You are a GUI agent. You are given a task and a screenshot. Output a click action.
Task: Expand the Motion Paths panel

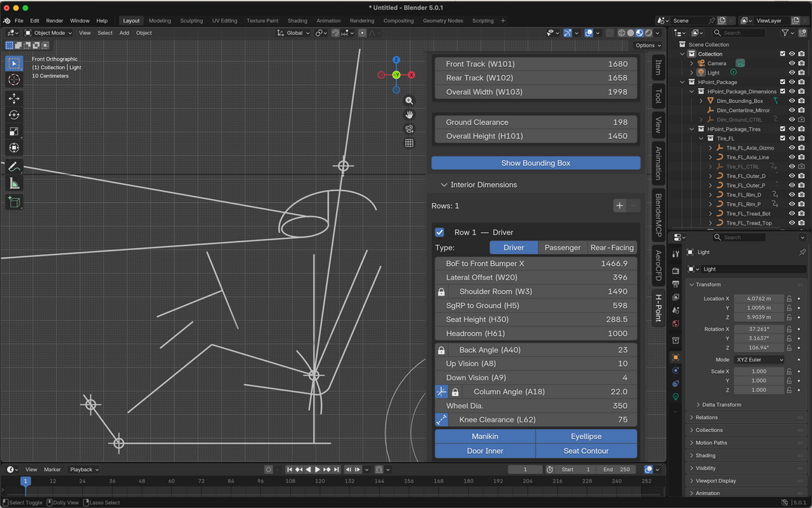(x=711, y=443)
